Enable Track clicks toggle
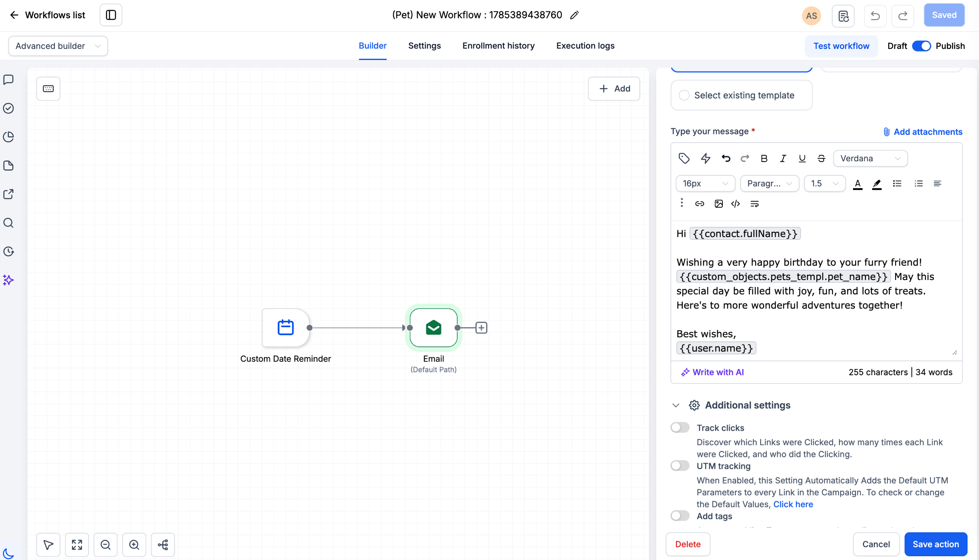Image resolution: width=979 pixels, height=560 pixels. click(680, 427)
